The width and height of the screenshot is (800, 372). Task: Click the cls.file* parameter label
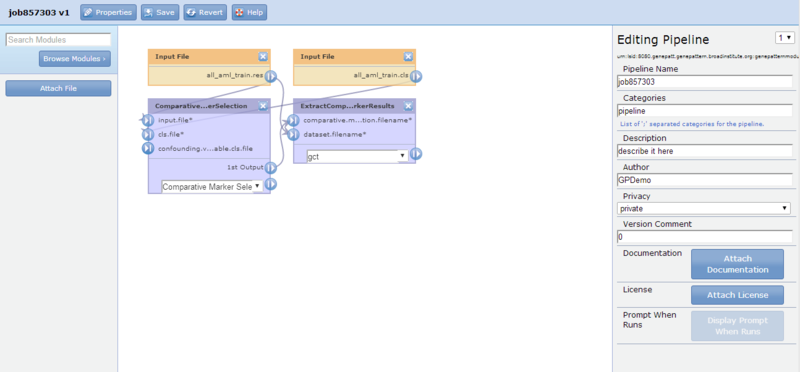point(171,135)
